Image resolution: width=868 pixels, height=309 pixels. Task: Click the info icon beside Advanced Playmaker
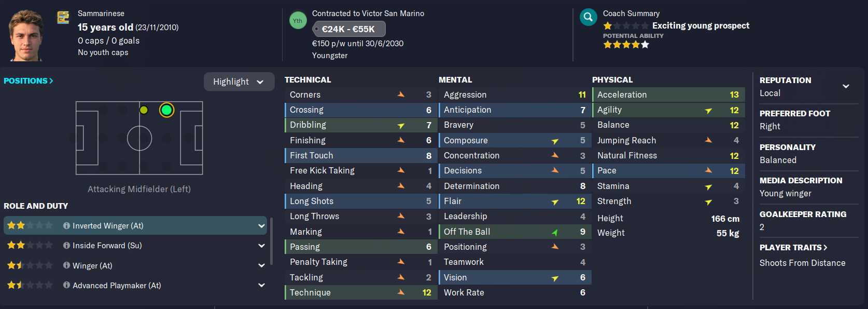coord(66,285)
